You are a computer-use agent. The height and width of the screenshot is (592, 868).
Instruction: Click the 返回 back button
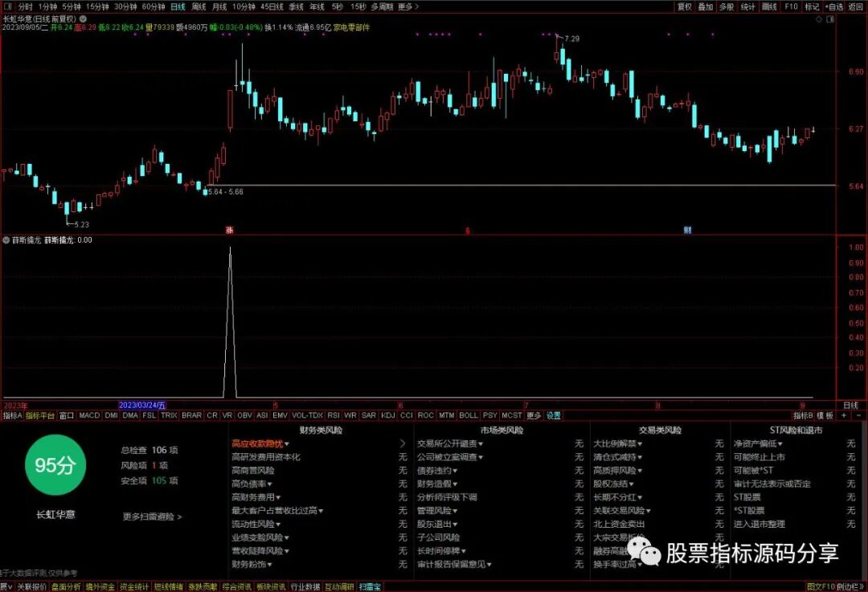(x=856, y=6)
